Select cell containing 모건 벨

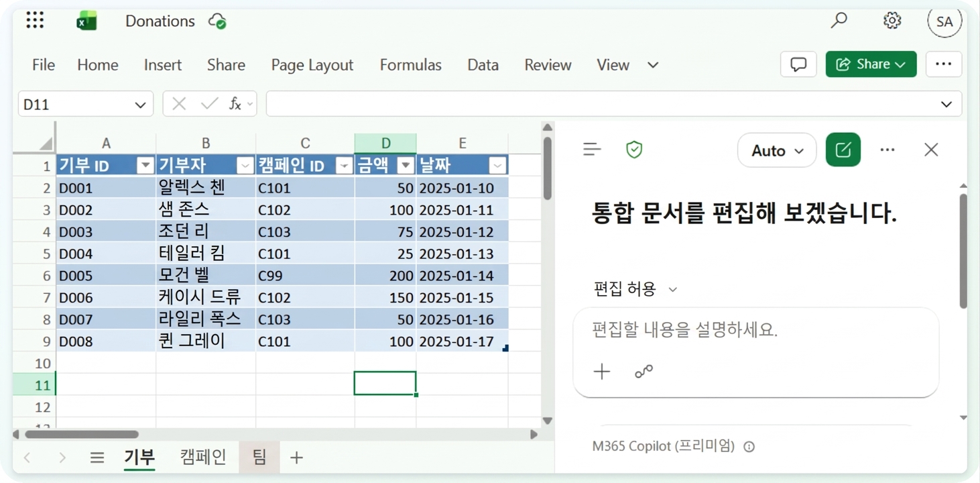coord(206,276)
